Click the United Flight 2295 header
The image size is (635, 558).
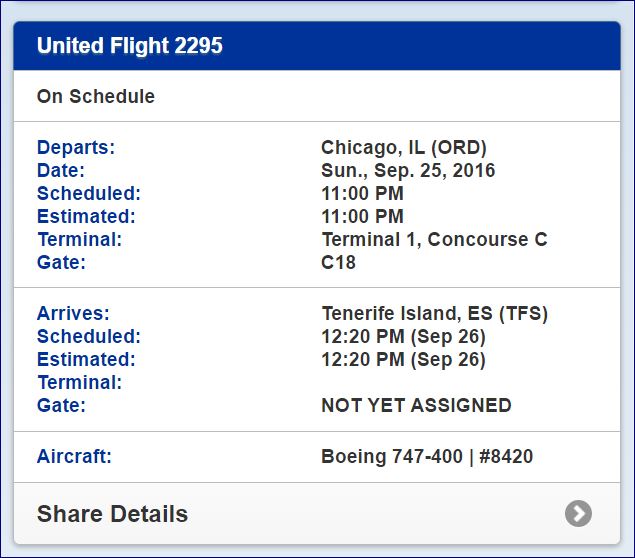click(x=130, y=46)
